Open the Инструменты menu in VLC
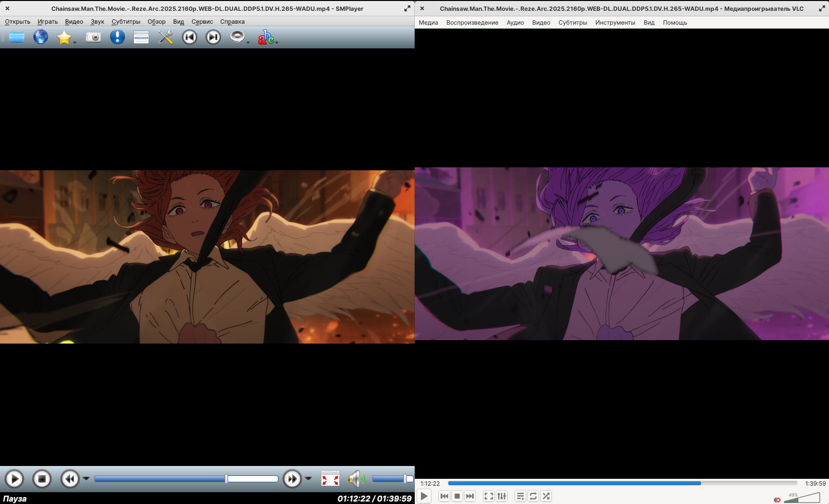Viewport: 829px width, 504px height. (615, 23)
